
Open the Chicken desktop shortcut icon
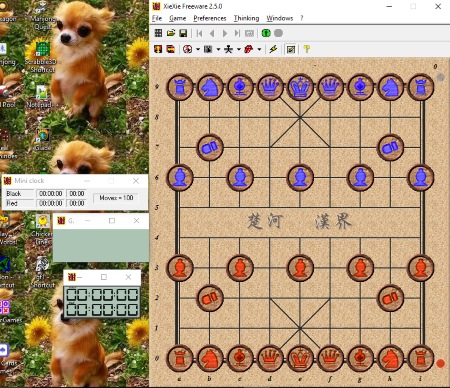click(42, 230)
